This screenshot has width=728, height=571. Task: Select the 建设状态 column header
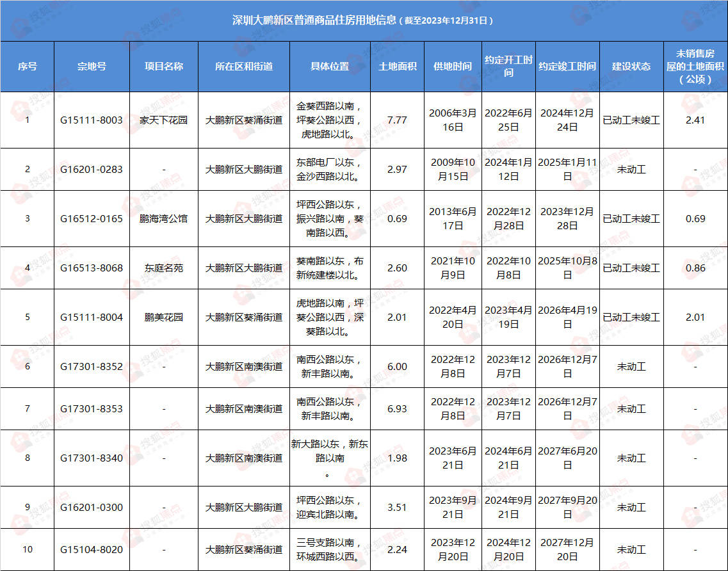click(631, 67)
